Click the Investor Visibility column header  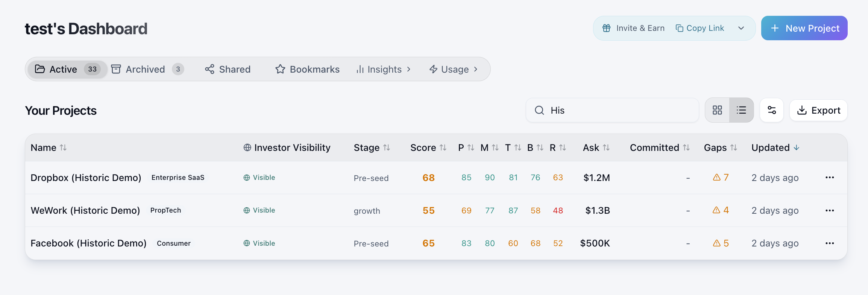click(287, 148)
